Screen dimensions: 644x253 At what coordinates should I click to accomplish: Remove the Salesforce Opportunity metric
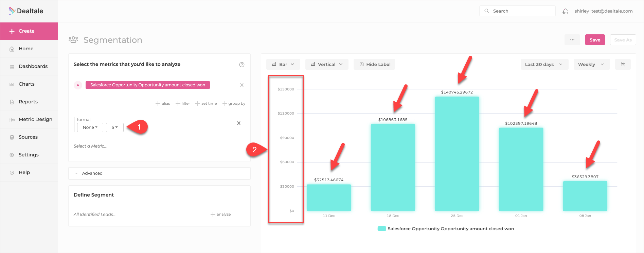(x=242, y=85)
